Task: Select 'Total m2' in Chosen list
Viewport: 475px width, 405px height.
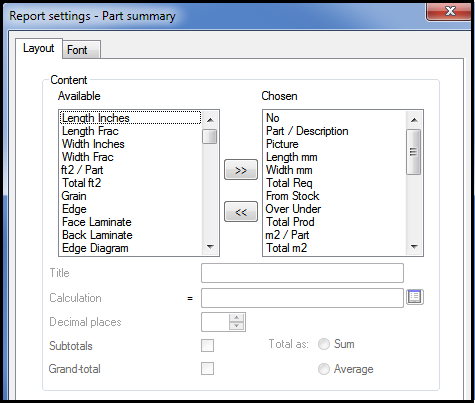Action: (335, 248)
